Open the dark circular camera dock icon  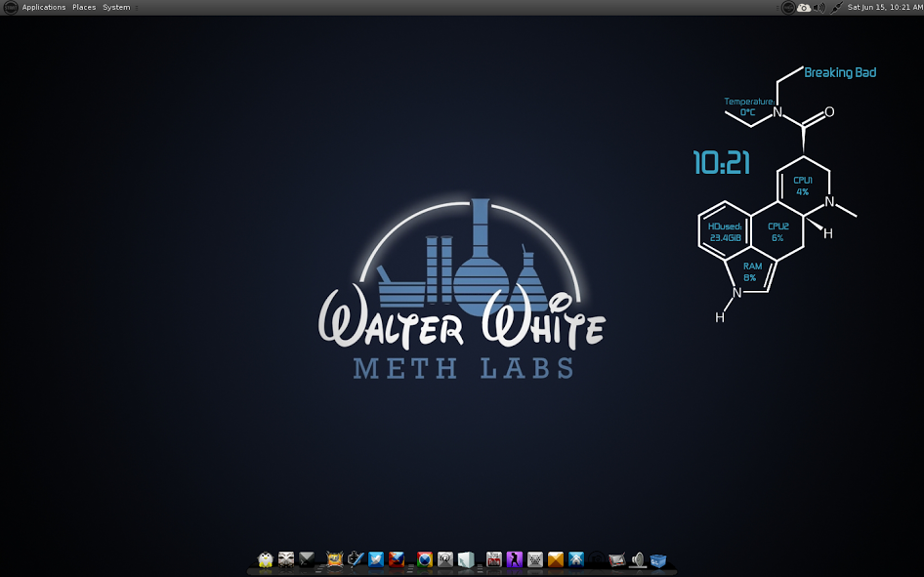597,558
